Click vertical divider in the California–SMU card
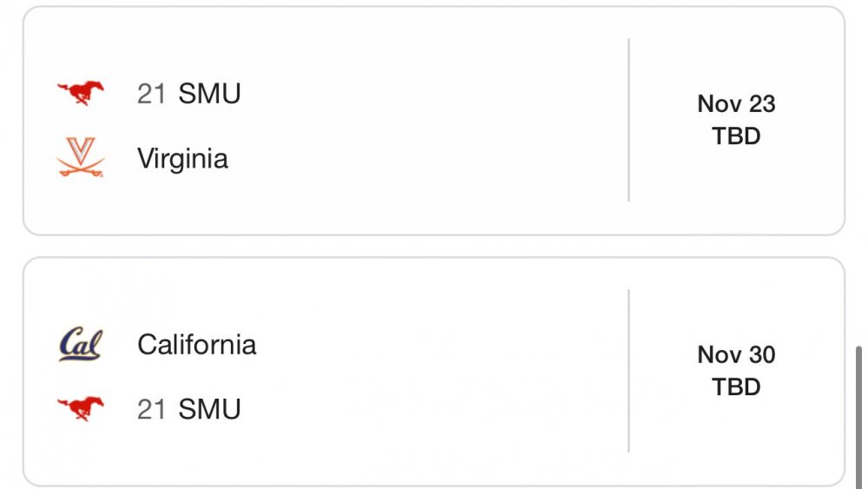This screenshot has height=489, width=868. pos(628,371)
